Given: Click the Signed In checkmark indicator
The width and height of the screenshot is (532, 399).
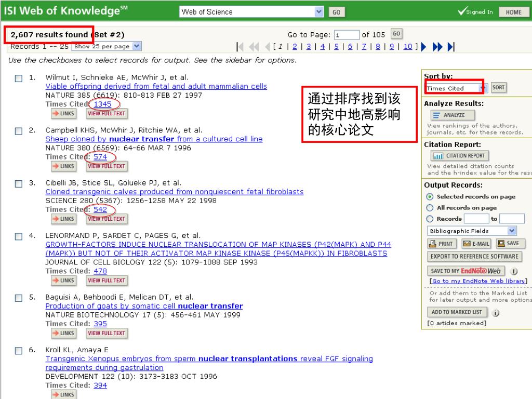Looking at the screenshot, I should tap(475, 11).
